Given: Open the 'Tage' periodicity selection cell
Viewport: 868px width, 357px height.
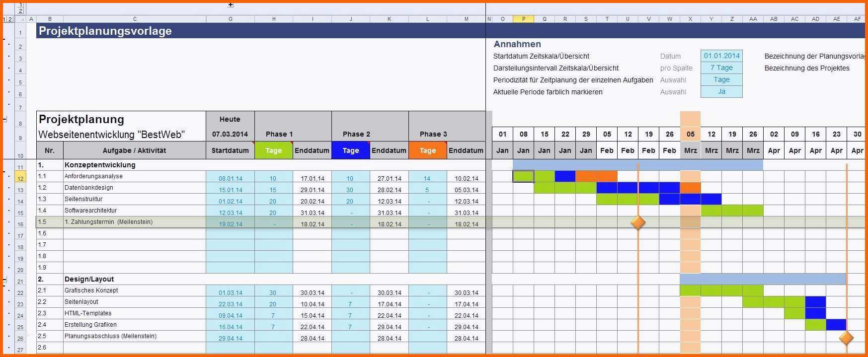Looking at the screenshot, I should pos(721,79).
